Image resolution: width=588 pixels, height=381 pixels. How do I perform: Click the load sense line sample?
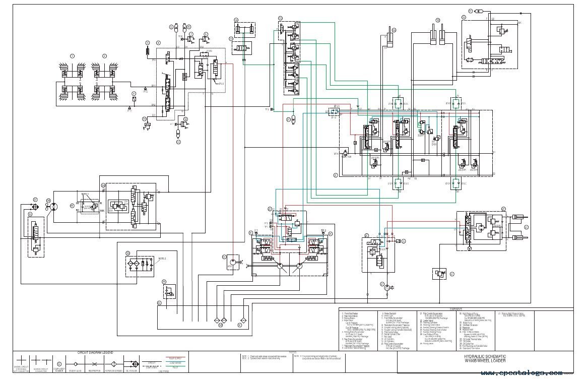pos(175,361)
